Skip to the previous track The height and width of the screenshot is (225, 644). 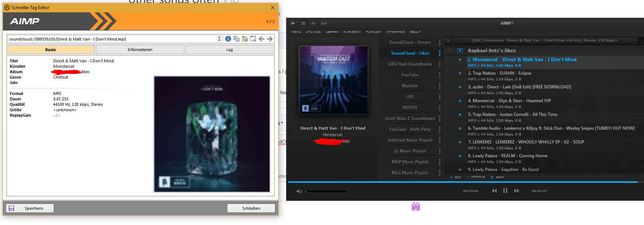[494, 191]
